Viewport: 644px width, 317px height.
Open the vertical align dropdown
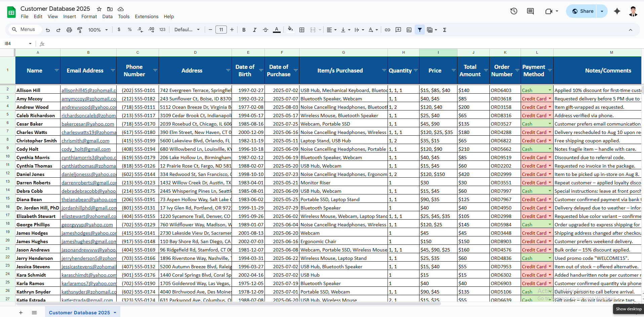click(x=345, y=30)
